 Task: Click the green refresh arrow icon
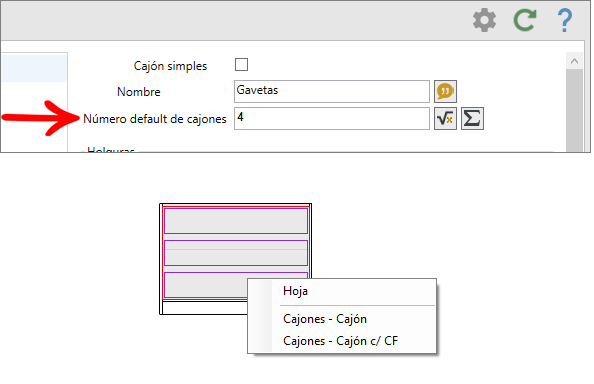pos(525,20)
